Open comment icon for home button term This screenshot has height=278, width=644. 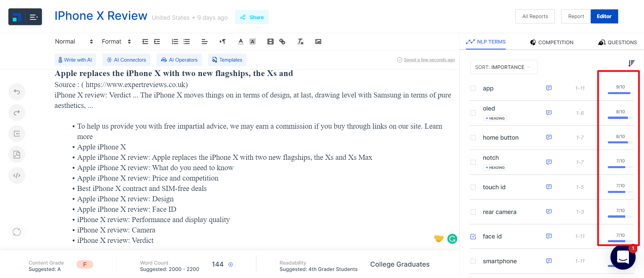(549, 137)
